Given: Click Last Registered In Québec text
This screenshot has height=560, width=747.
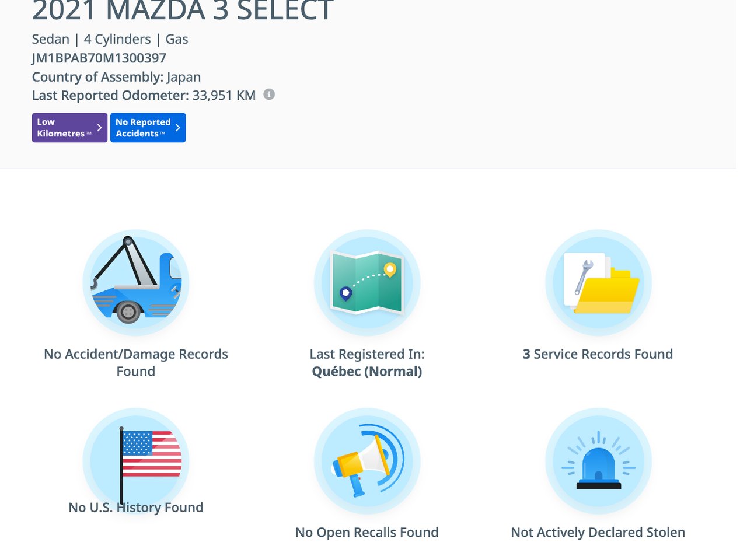Looking at the screenshot, I should coord(367,362).
